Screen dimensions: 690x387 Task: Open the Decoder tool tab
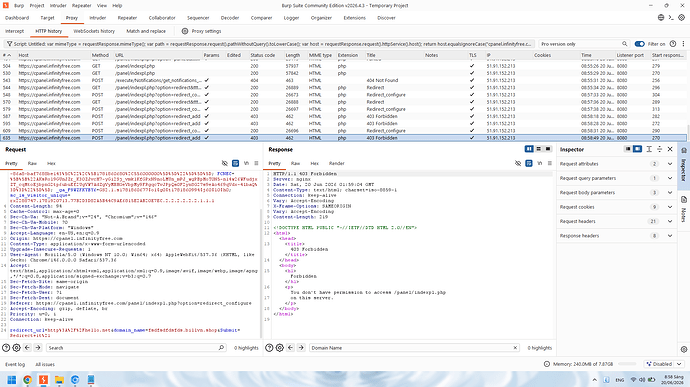pos(230,18)
